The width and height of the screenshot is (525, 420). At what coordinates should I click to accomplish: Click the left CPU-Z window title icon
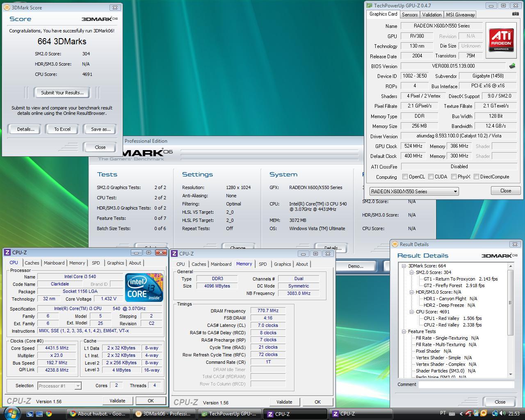(x=7, y=252)
